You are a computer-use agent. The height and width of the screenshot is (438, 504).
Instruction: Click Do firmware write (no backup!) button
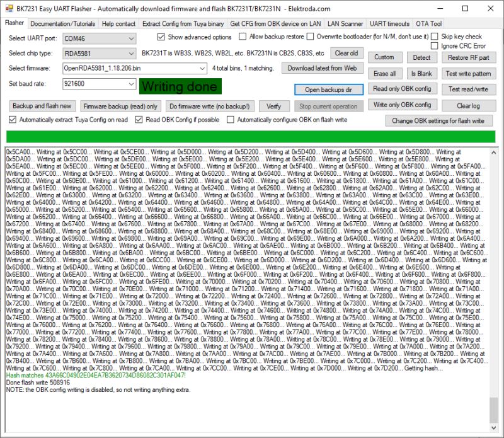(x=210, y=106)
